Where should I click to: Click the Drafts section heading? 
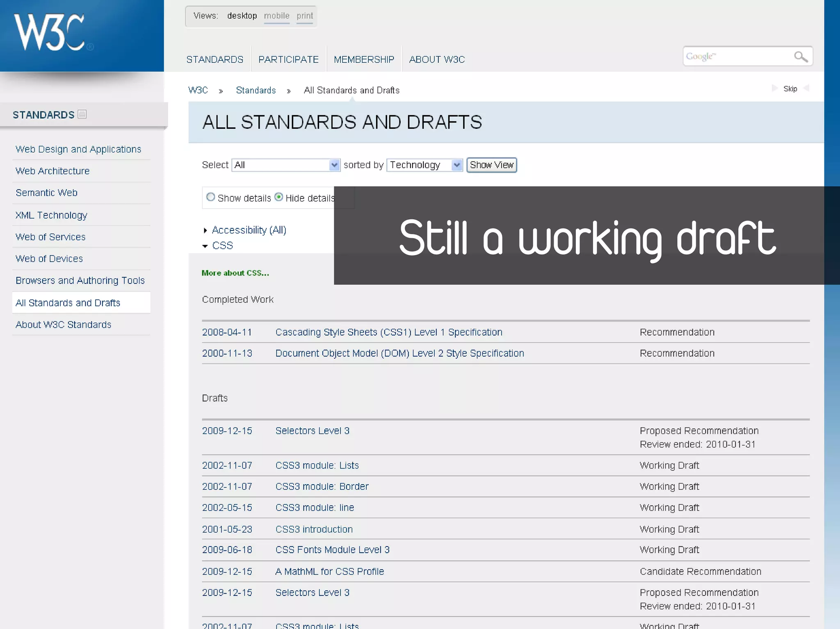pyautogui.click(x=215, y=398)
